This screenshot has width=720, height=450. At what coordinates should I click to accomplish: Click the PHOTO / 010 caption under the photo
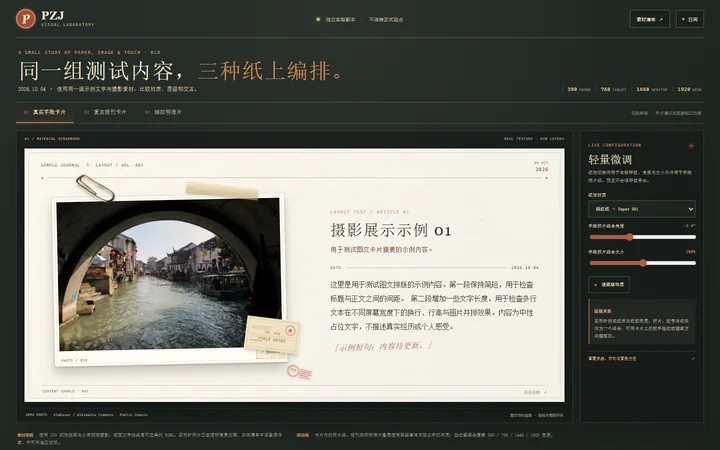(x=74, y=360)
